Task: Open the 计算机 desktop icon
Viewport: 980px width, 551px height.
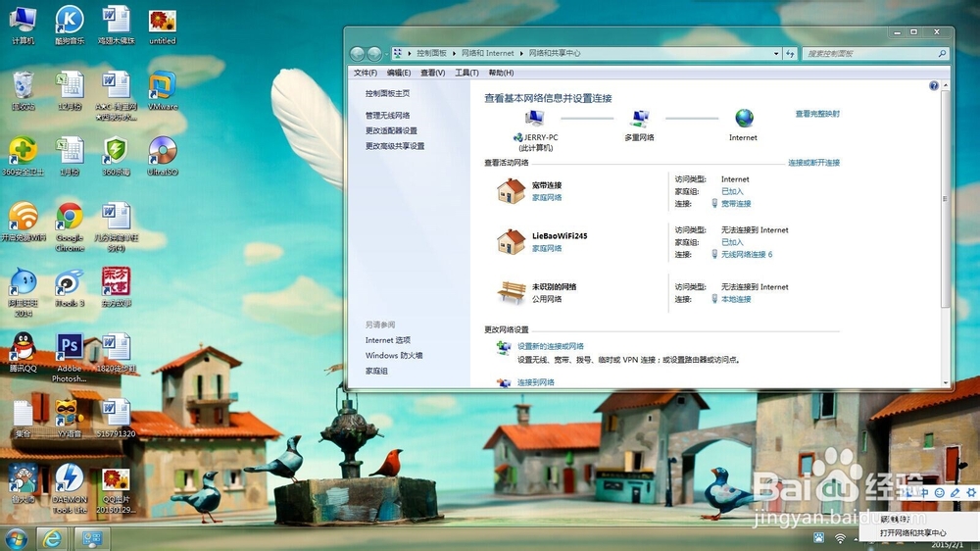Action: pyautogui.click(x=24, y=25)
